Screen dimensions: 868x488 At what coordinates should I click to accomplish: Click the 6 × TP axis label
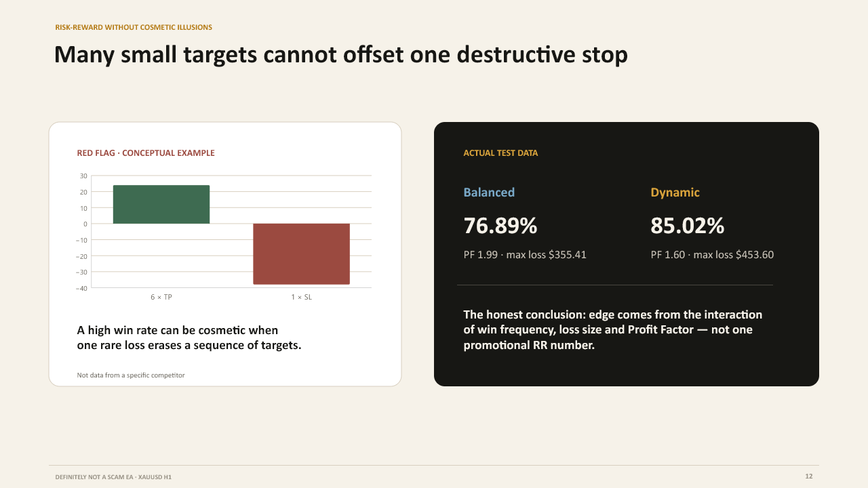coord(161,297)
